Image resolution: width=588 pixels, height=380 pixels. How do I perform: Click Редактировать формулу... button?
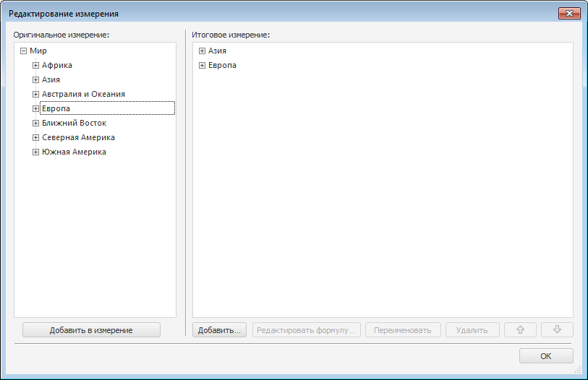307,329
